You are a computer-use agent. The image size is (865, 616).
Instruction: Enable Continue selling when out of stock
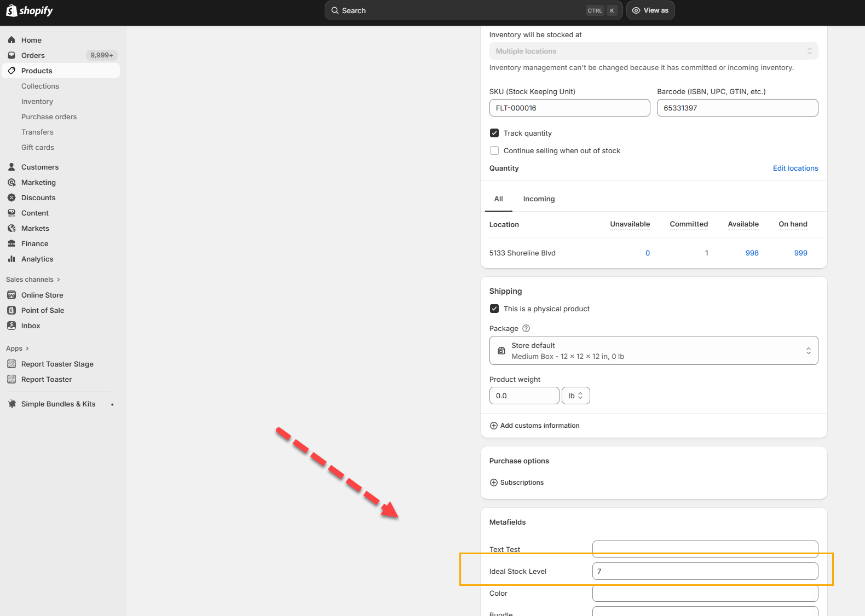coord(494,150)
